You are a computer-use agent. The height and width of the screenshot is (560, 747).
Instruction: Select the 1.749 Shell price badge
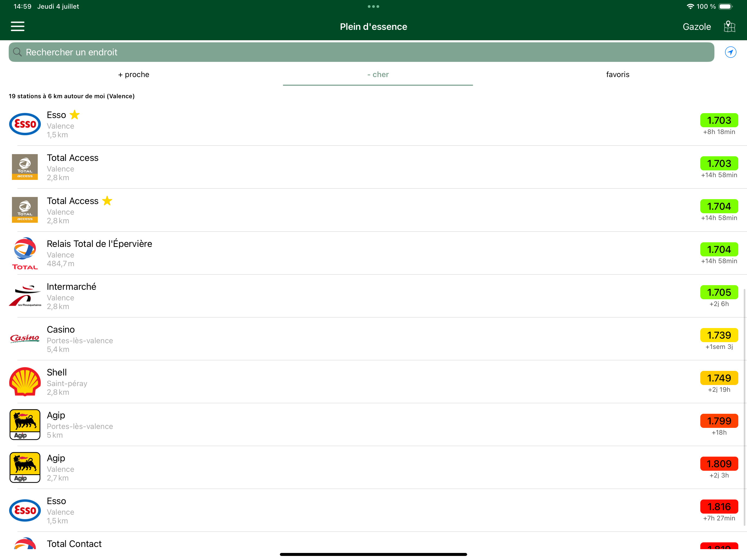click(719, 378)
